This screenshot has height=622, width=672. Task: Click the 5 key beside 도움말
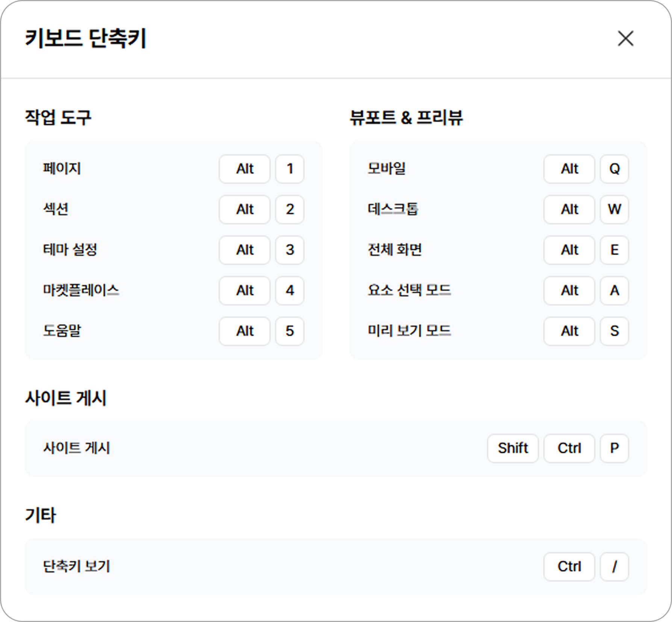[x=289, y=331]
